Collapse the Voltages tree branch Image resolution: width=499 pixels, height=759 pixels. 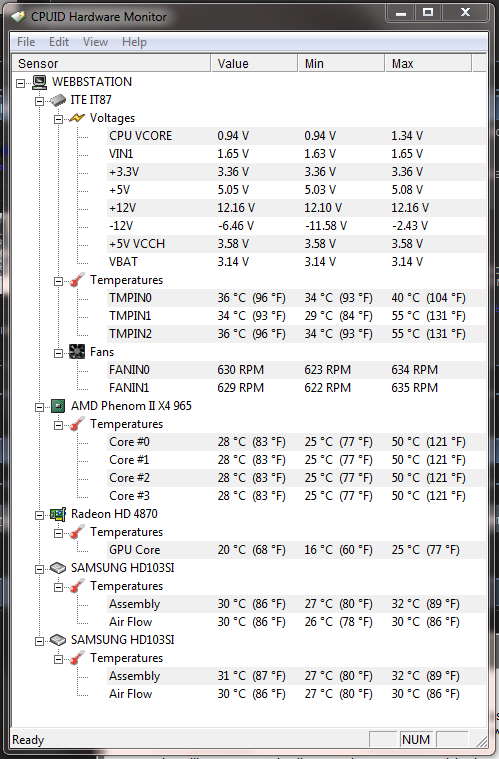pos(59,119)
